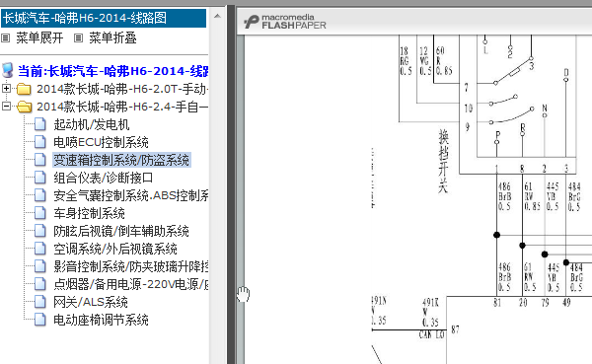This screenshot has width=592, height=364.
Task: Click the page icon beside 空调系统/外后视镜系统
Action: (x=40, y=249)
